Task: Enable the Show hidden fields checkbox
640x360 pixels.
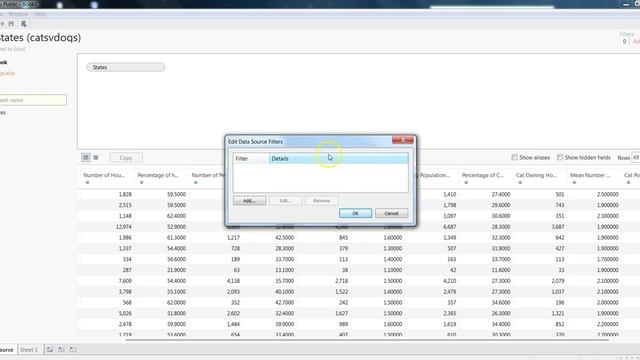Action: [x=560, y=158]
